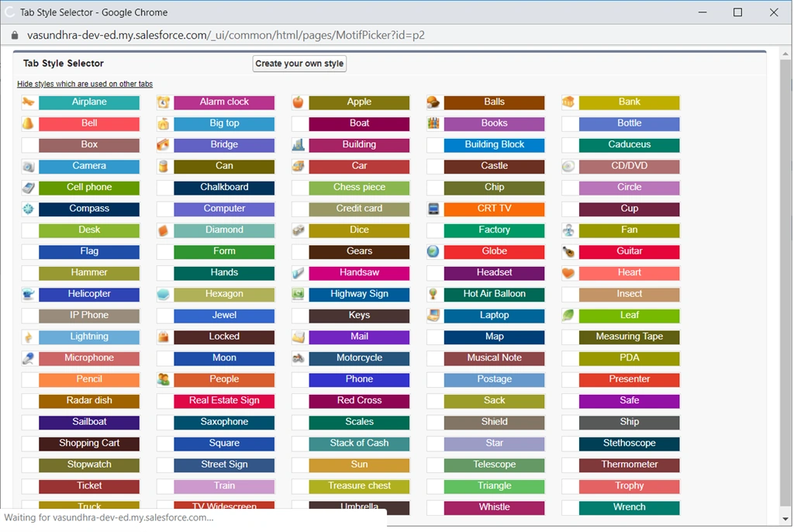Click the Motorcycle icon
The image size is (794, 532).
click(299, 358)
